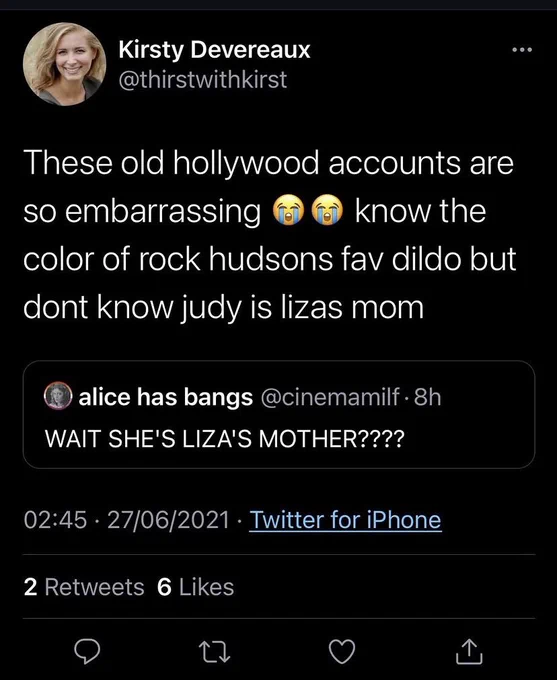This screenshot has width=557, height=680.
Task: Tap the 02:45 timestamp
Action: point(55,520)
